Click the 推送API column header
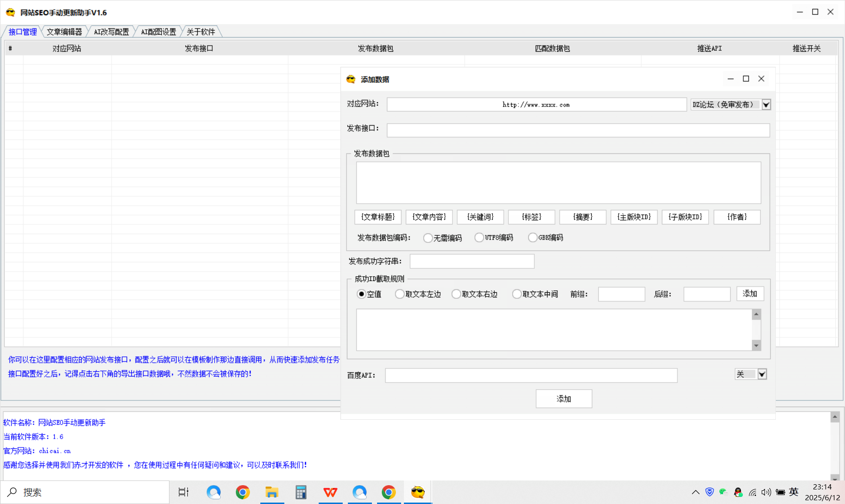Screen dimensions: 845x504 (709, 48)
